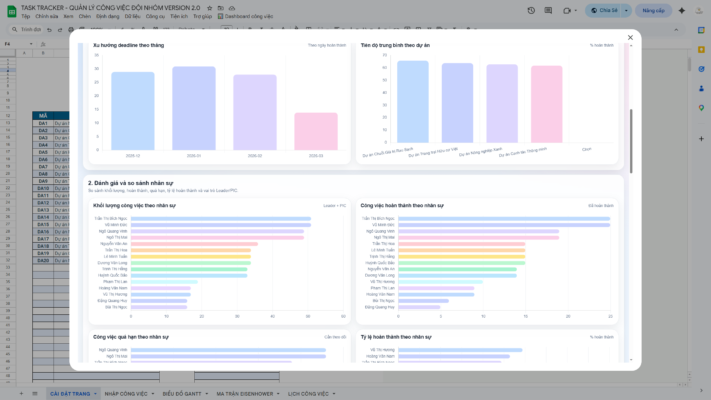Expand the share options dropdown arrow
The height and width of the screenshot is (400, 711).
(x=626, y=10)
